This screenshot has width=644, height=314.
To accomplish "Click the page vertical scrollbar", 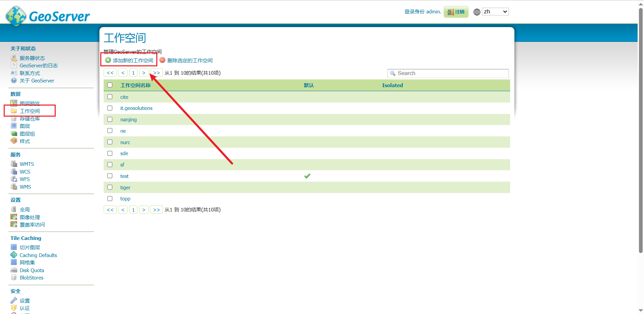I will 641,131.
